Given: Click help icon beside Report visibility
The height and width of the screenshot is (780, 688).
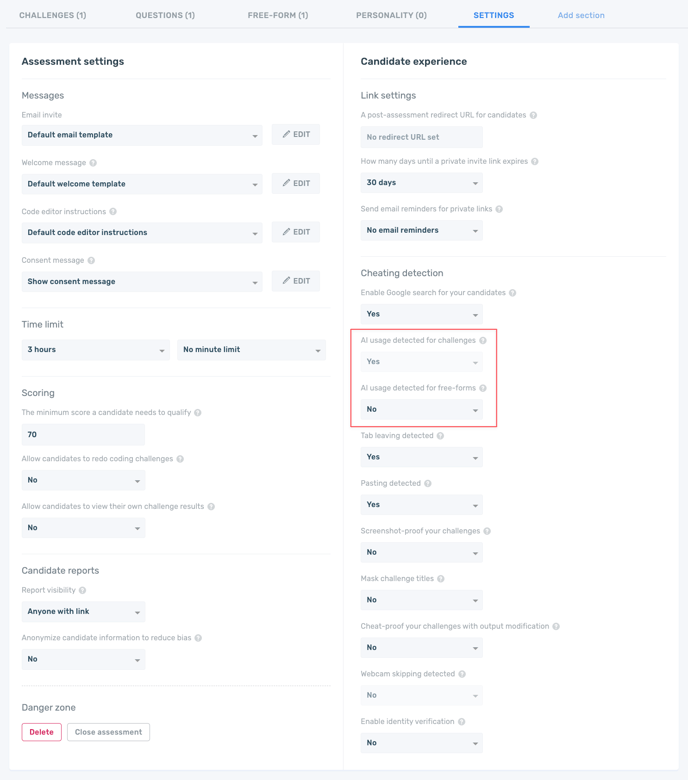Looking at the screenshot, I should pos(82,591).
